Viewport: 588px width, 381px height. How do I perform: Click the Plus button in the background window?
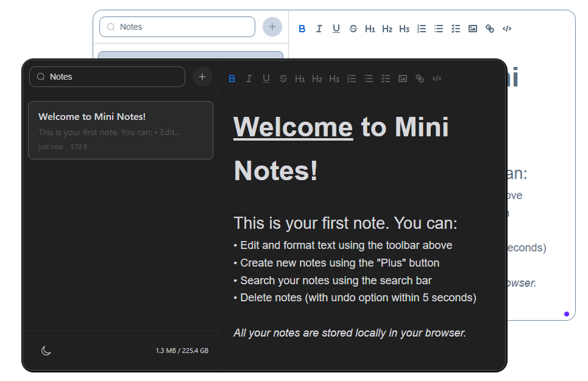click(x=272, y=27)
